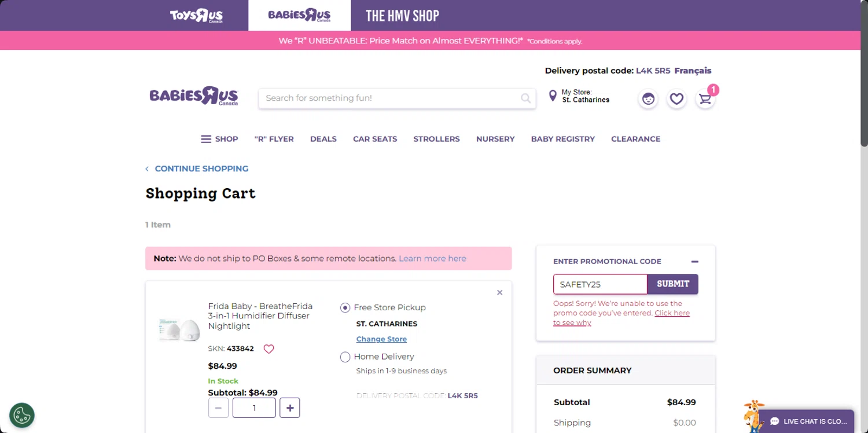Select Home Delivery option
Screen dimensions: 868x433
[x=345, y=357]
